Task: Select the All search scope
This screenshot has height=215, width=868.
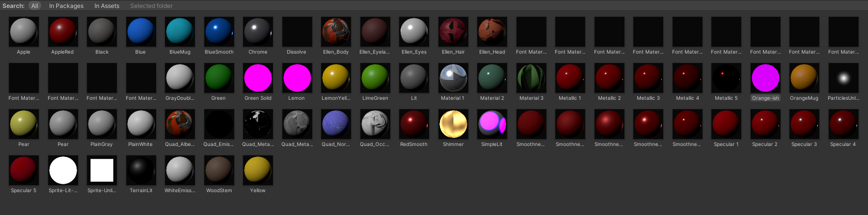Action: tap(35, 6)
